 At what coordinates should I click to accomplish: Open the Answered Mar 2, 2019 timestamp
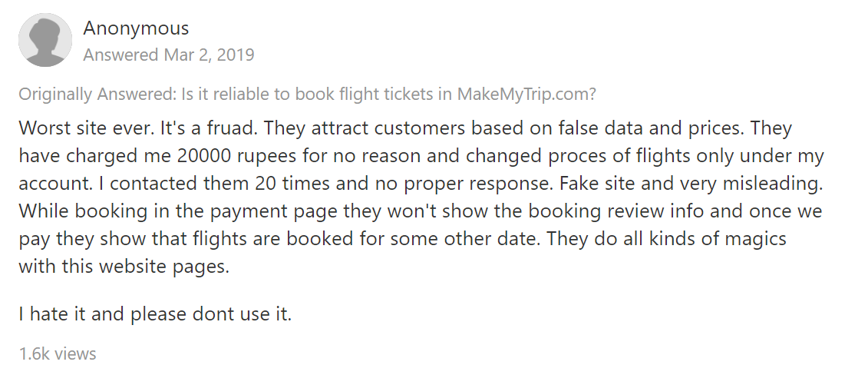(169, 55)
